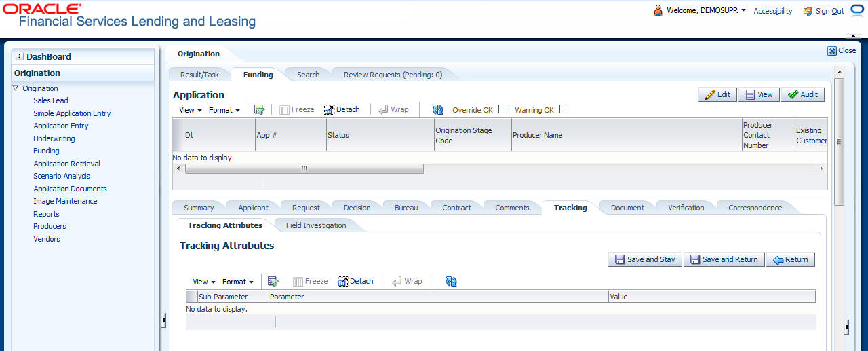The height and width of the screenshot is (351, 868).
Task: Enable the Override OK checkbox
Action: coord(502,109)
